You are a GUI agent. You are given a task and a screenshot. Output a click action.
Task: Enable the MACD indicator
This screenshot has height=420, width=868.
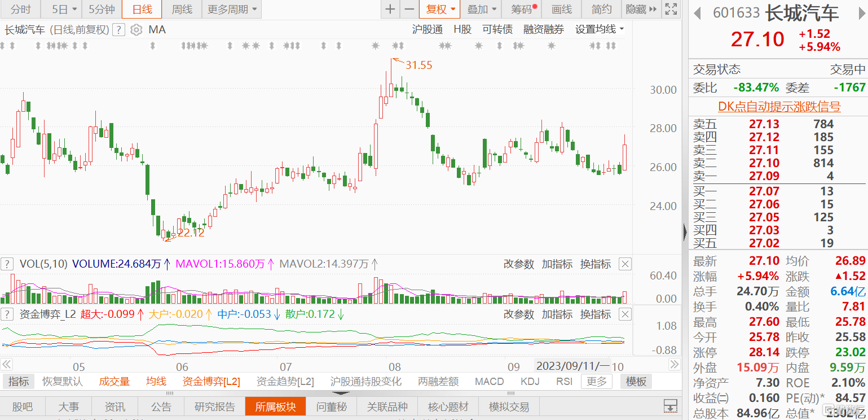[x=489, y=382]
